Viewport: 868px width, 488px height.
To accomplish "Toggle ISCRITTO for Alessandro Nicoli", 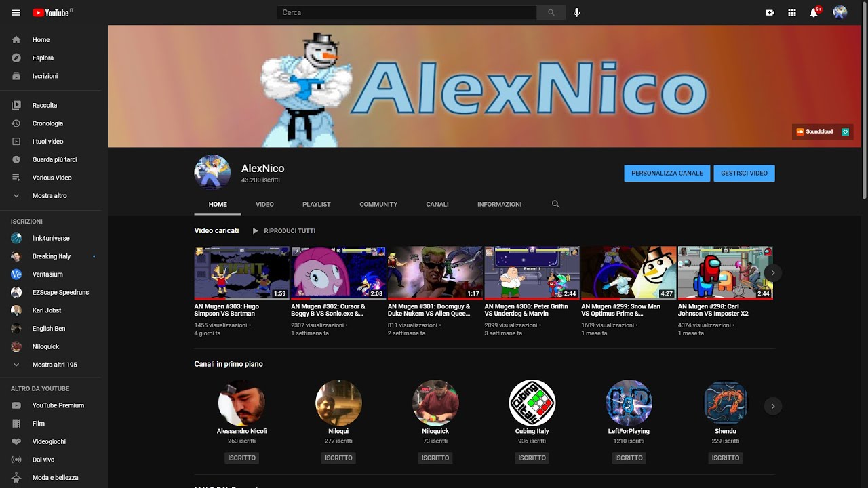I will [242, 457].
